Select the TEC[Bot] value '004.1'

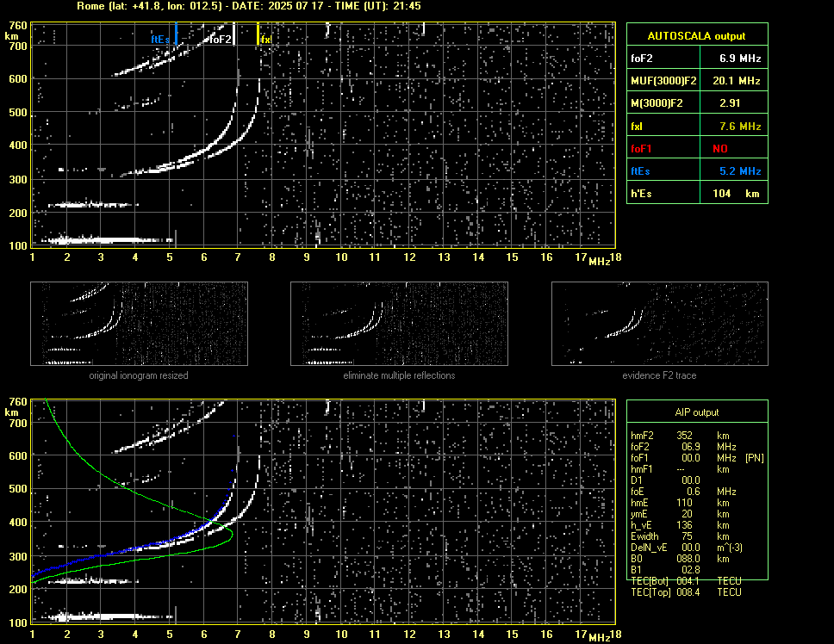point(688,581)
